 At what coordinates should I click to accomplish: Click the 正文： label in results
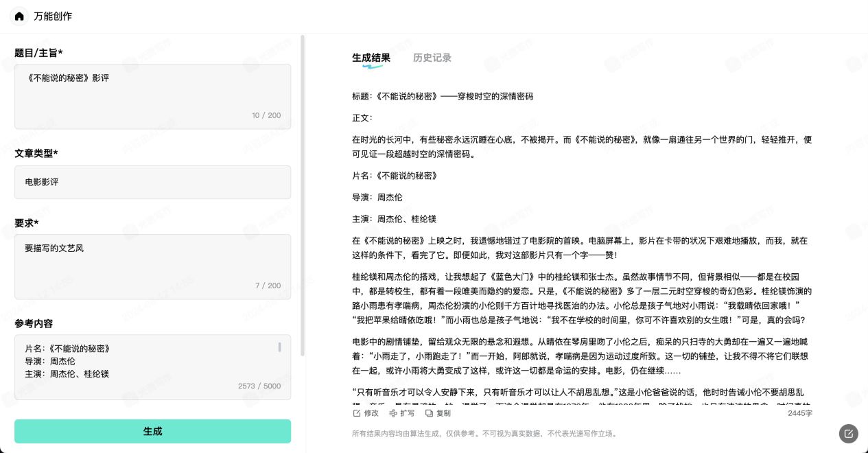(362, 118)
